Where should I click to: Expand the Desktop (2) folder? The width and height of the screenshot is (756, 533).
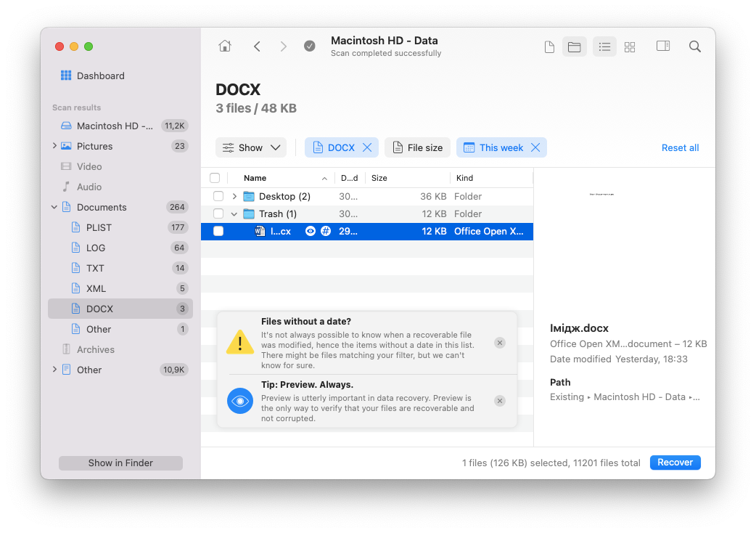point(234,196)
